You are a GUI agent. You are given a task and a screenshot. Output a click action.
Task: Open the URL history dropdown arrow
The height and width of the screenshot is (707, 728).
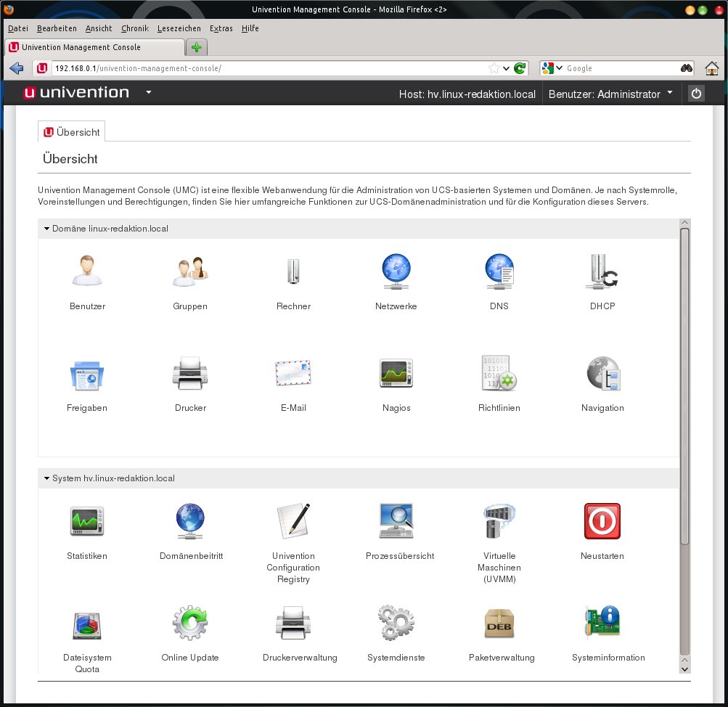(506, 69)
